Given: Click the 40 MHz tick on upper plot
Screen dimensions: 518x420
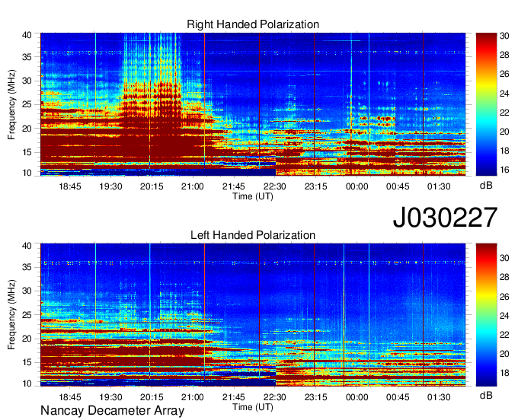Looking at the screenshot, I should click(x=27, y=35).
